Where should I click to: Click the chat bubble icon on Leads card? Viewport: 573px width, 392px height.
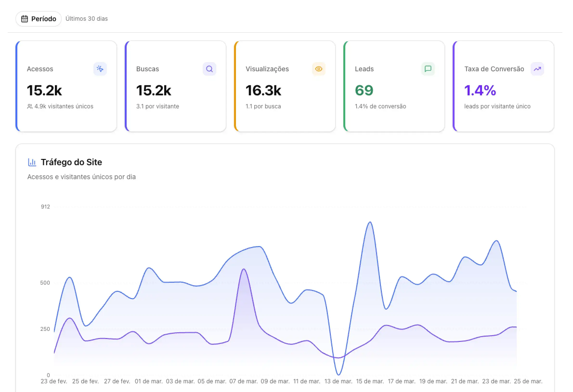[428, 69]
